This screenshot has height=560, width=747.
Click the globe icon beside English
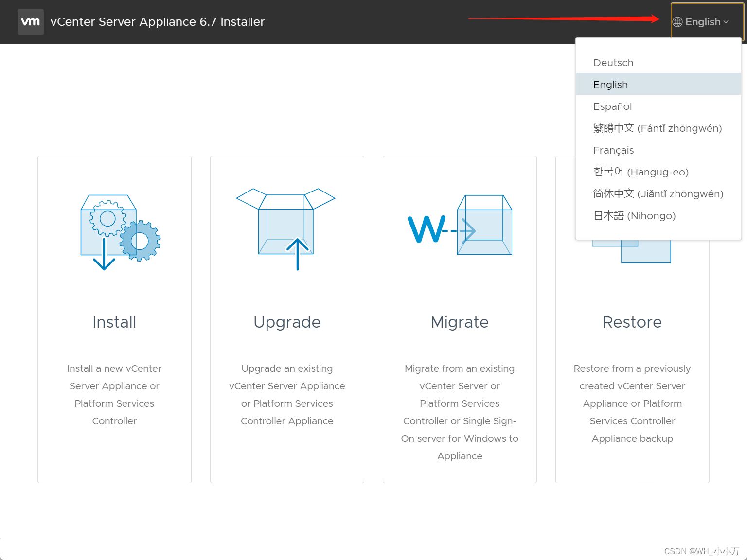677,22
